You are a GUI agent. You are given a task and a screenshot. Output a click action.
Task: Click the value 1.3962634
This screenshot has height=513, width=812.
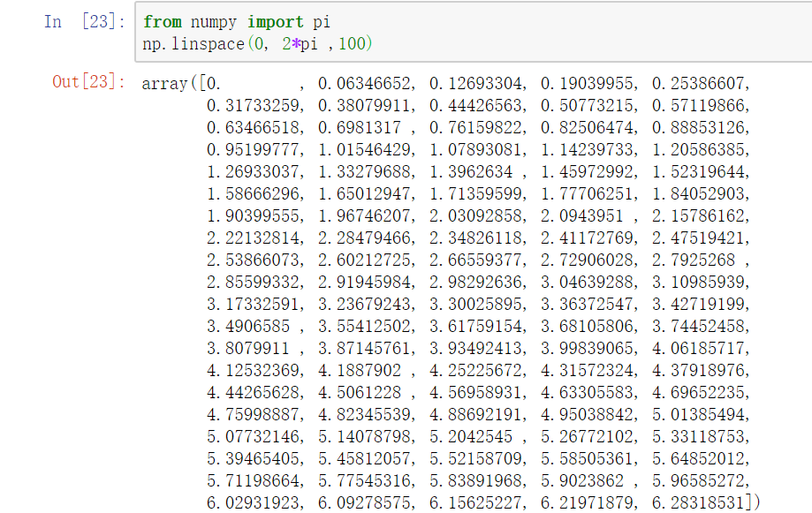tap(470, 172)
